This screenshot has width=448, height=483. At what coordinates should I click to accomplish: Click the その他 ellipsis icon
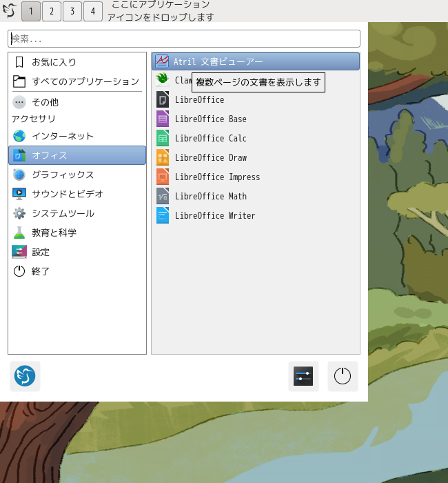click(x=19, y=102)
